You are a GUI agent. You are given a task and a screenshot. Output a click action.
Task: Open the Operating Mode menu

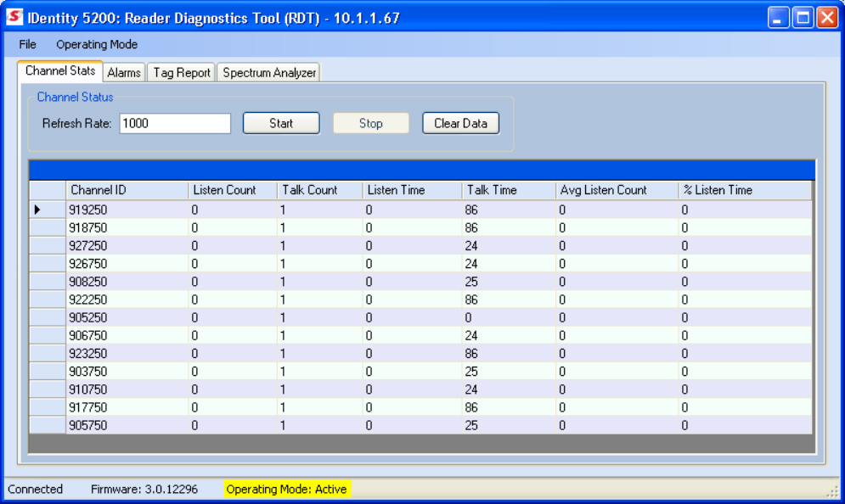pos(97,45)
